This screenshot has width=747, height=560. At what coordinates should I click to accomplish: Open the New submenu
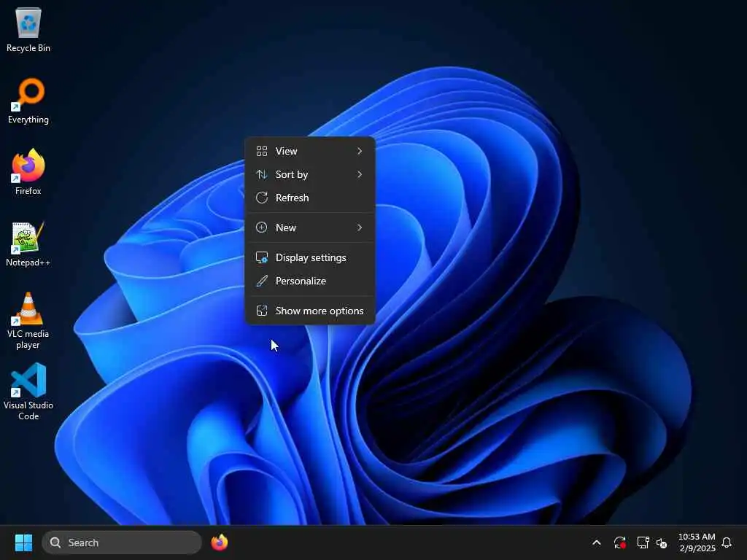(309, 227)
